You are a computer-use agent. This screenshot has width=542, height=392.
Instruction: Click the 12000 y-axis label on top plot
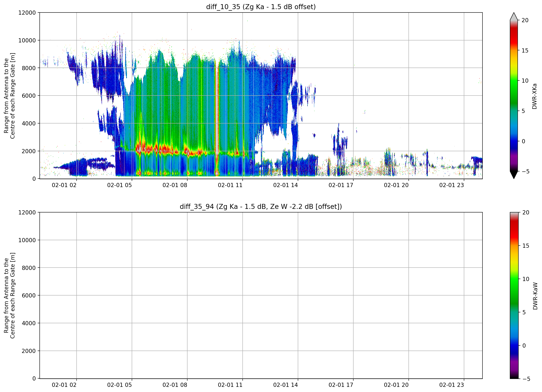(27, 13)
